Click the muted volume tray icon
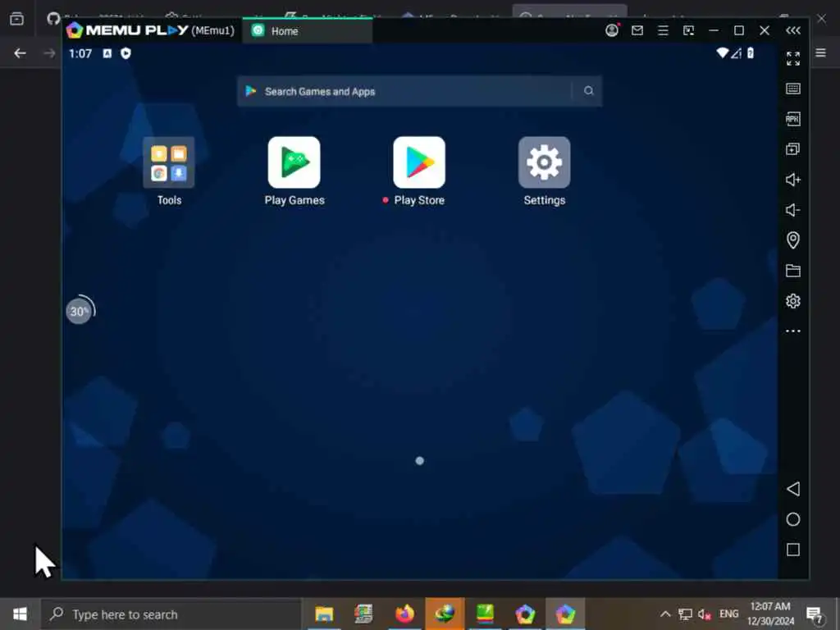The height and width of the screenshot is (630, 840). [x=705, y=614]
